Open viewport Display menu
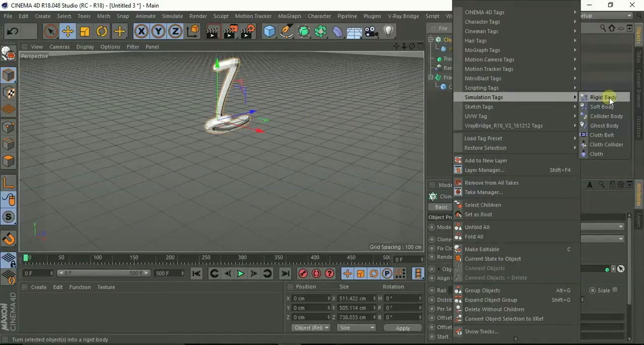Image resolution: width=644 pixels, height=345 pixels. (85, 47)
